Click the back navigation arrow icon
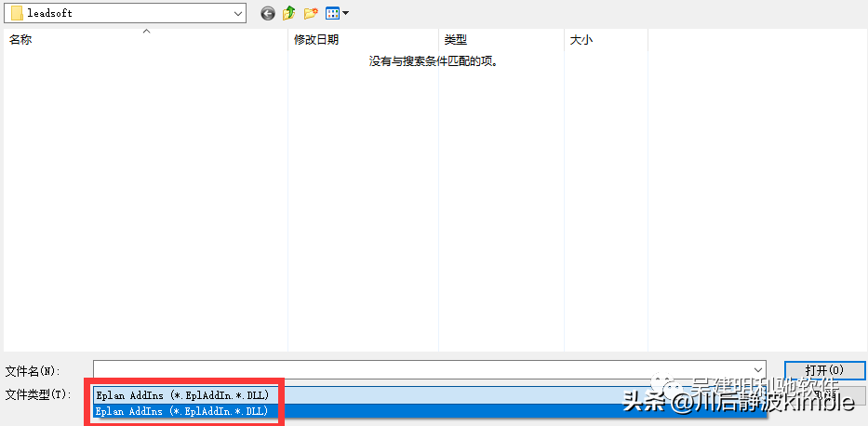Screen dimensions: 868x426 268,13
